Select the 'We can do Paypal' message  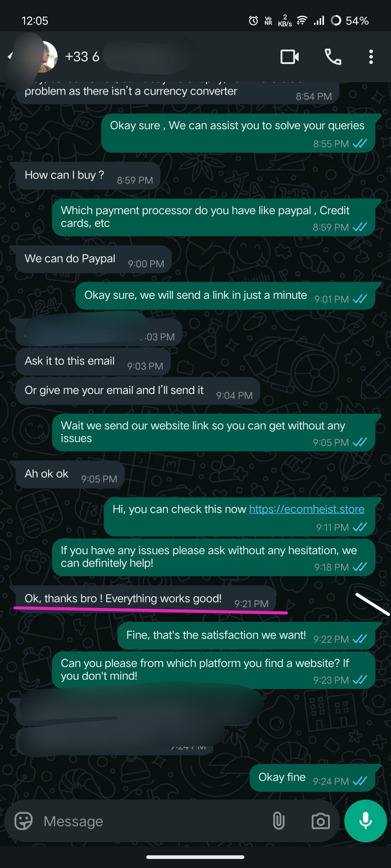click(93, 259)
